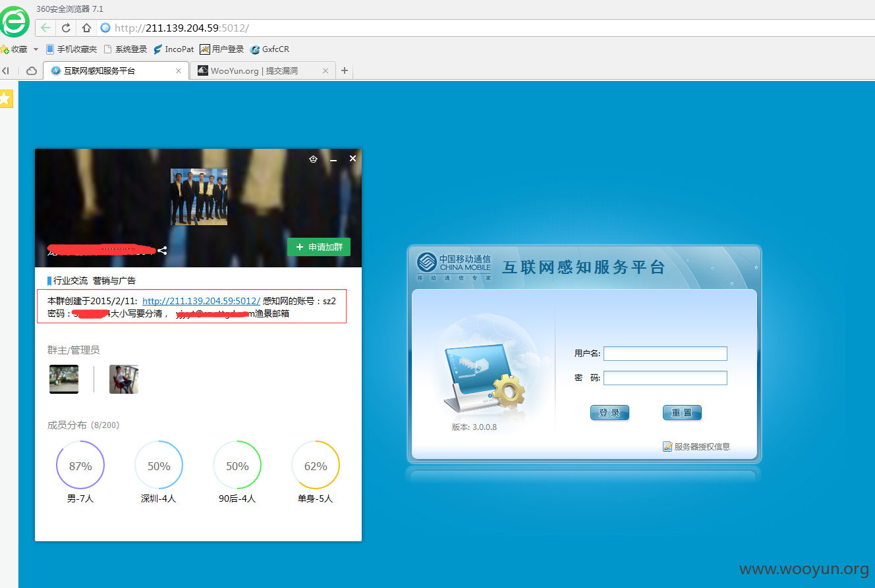Screen dimensions: 875x588
Task: Click the 登录 button
Action: click(609, 413)
